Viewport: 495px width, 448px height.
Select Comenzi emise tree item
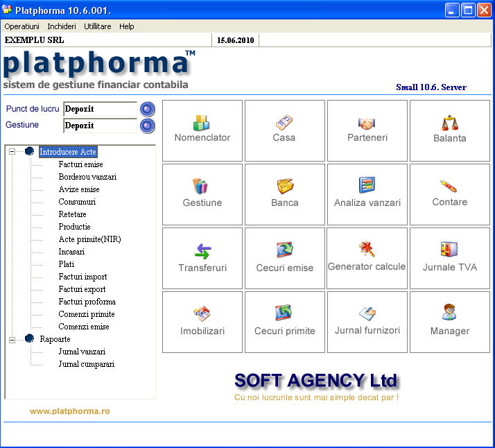84,327
